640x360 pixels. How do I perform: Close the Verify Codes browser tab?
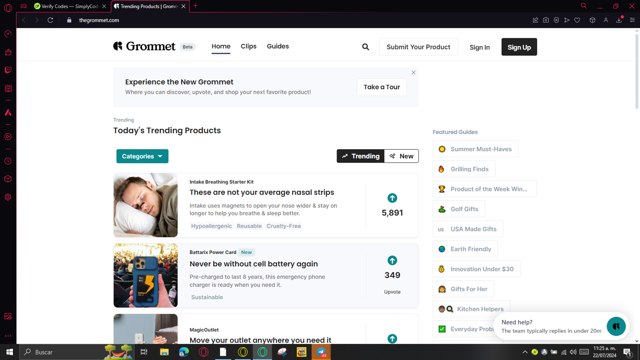pyautogui.click(x=104, y=6)
